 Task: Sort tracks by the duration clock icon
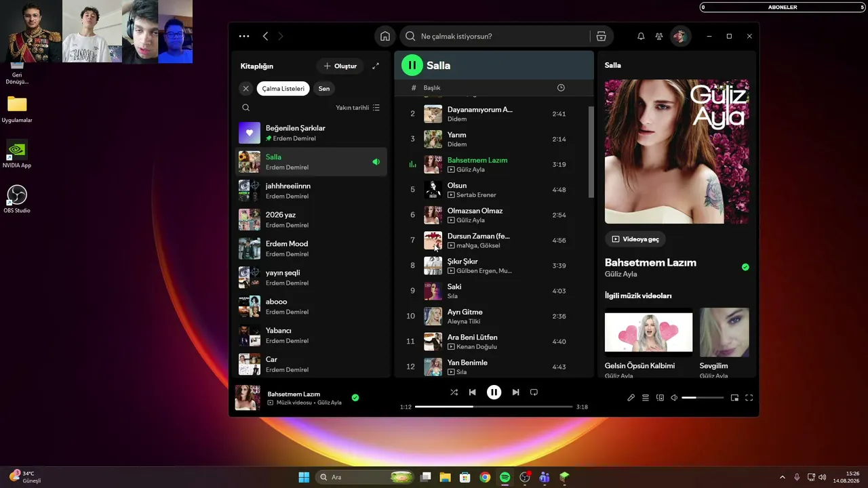click(561, 87)
